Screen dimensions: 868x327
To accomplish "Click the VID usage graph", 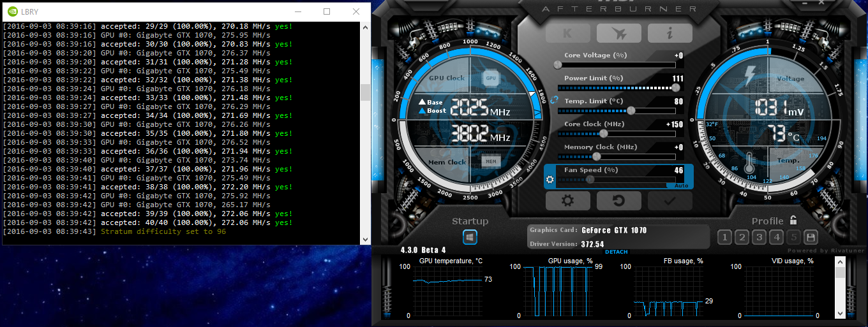I will click(x=778, y=291).
